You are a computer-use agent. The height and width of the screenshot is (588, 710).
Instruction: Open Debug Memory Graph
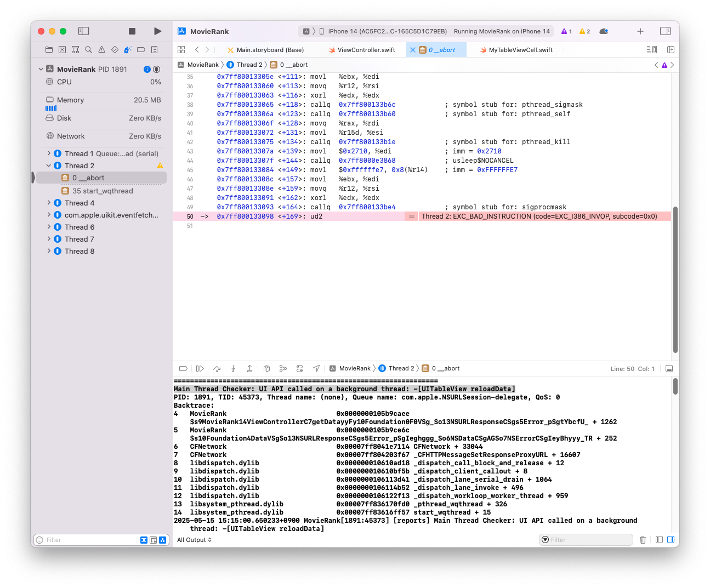tap(283, 369)
